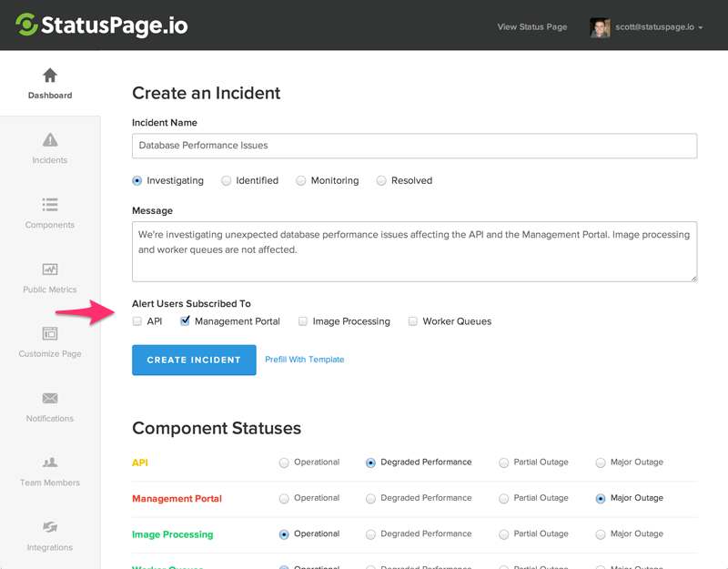Open the Notifications envelope icon
The image size is (728, 569).
pyautogui.click(x=50, y=398)
